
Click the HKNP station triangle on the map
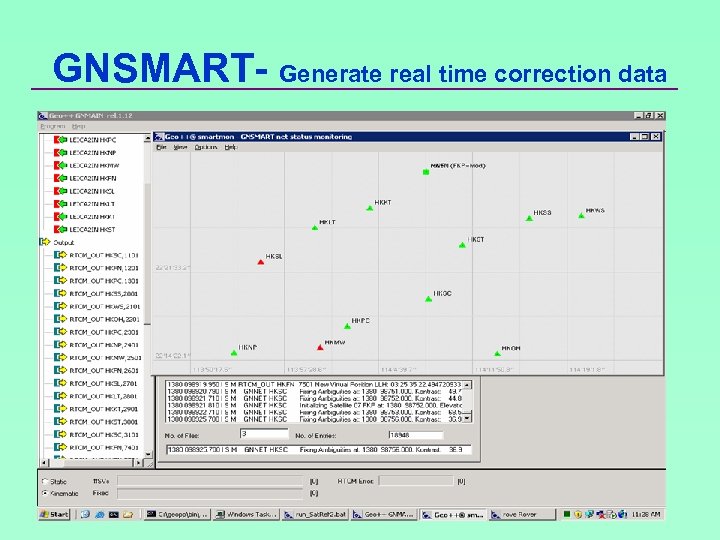pos(234,353)
